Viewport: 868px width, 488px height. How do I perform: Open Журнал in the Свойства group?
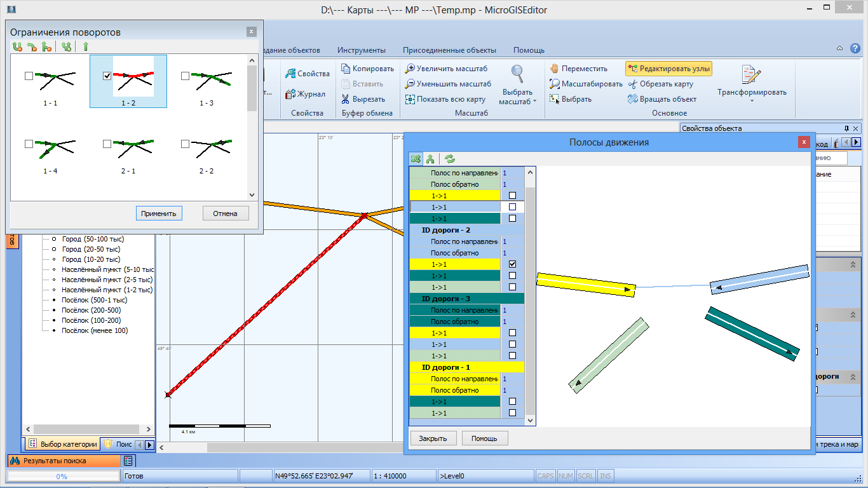[x=306, y=94]
